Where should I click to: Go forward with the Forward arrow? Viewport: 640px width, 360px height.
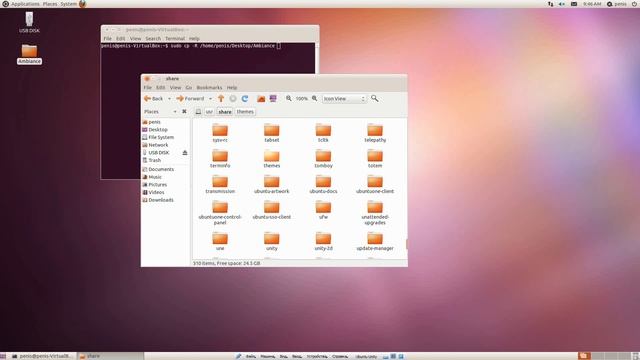click(x=190, y=99)
